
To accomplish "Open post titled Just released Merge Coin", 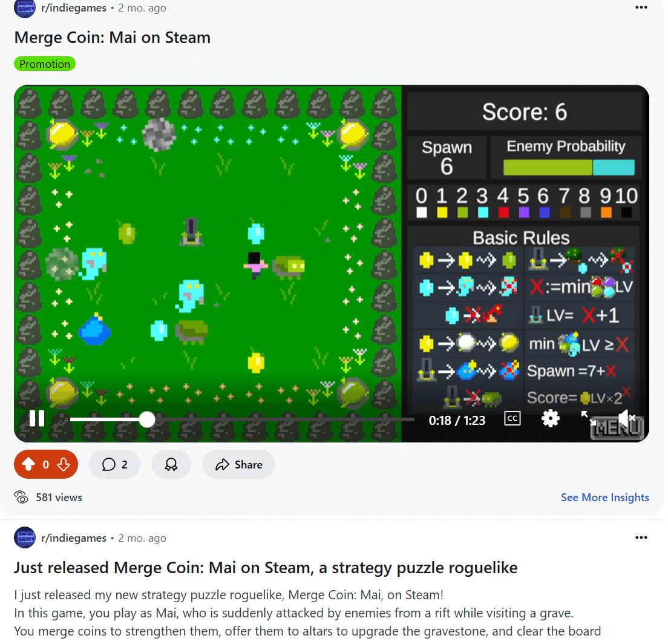I will [266, 568].
